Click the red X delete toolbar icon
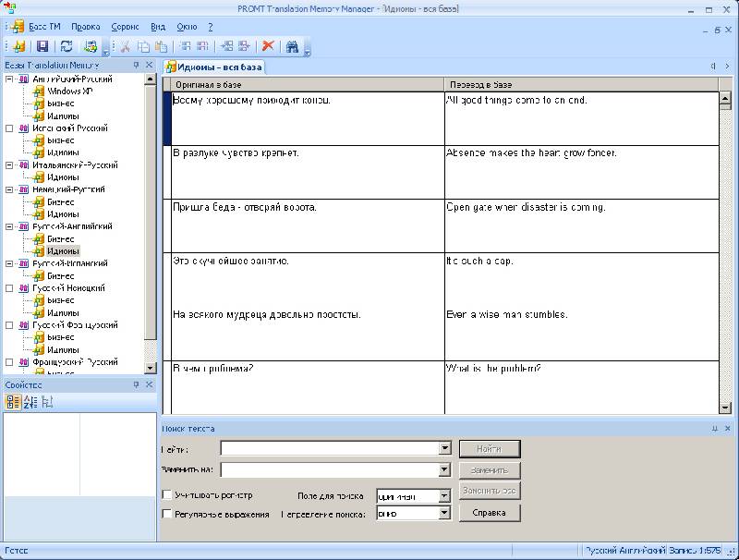 (x=268, y=45)
